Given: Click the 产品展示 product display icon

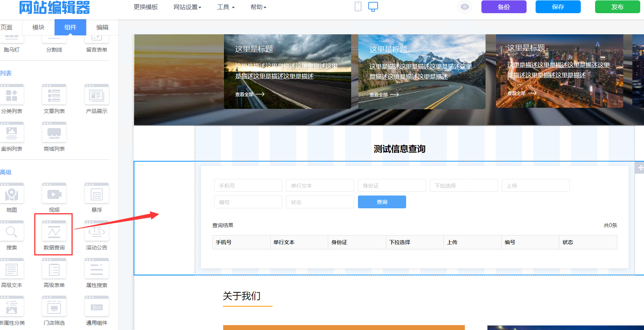Looking at the screenshot, I should (x=97, y=96).
